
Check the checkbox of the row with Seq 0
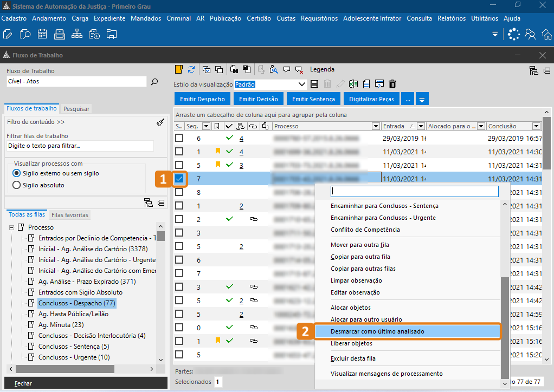click(x=179, y=328)
